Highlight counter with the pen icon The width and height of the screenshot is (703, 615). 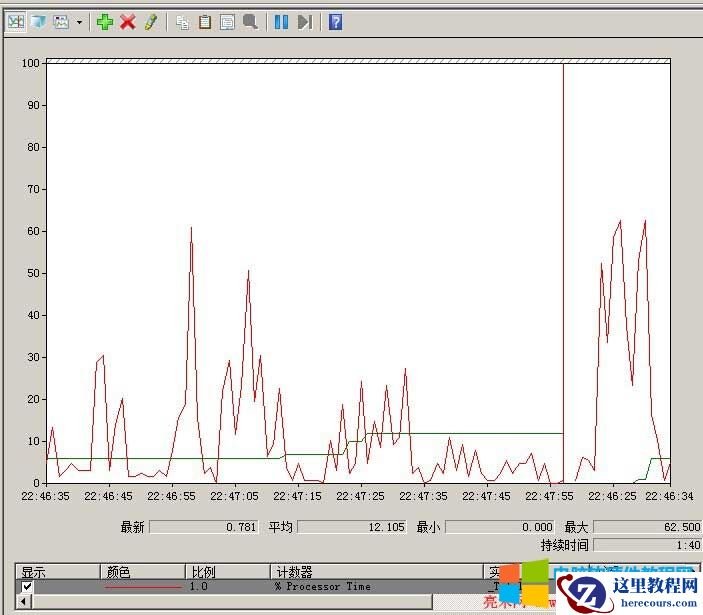151,21
